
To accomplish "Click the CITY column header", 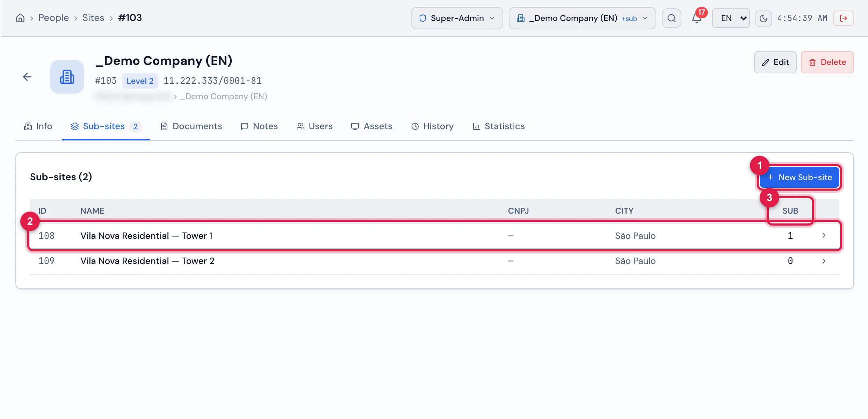I will point(624,211).
